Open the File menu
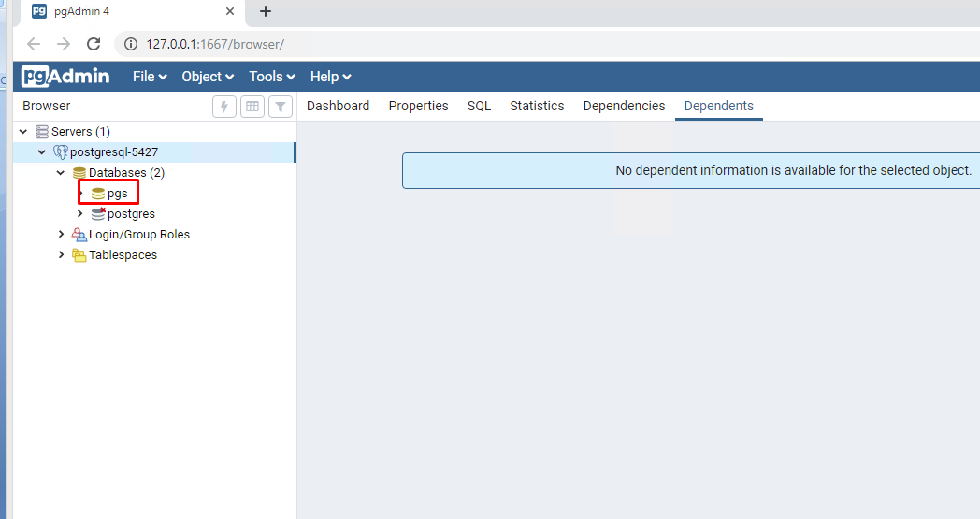This screenshot has height=519, width=980. (x=150, y=77)
